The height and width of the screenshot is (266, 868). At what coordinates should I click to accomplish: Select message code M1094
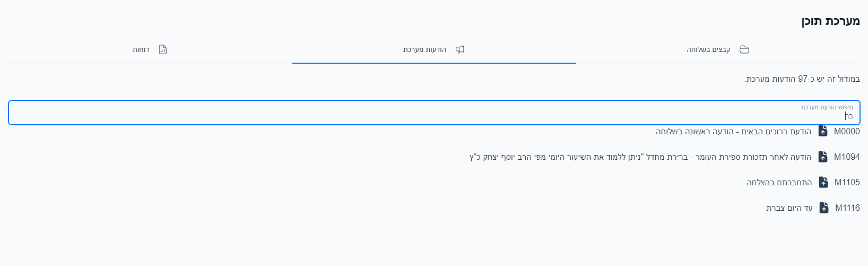(847, 157)
